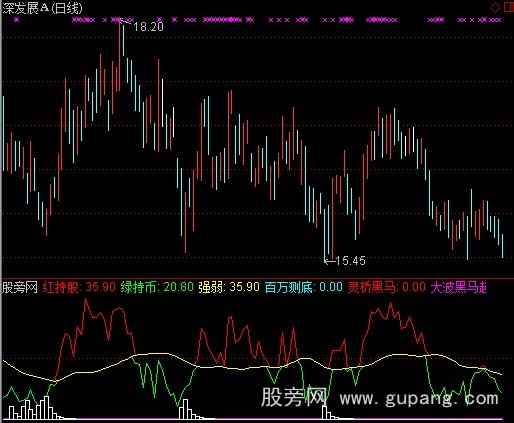The image size is (514, 423).
Task: Click the chart title 深发展A (日线)
Action: tap(42, 8)
